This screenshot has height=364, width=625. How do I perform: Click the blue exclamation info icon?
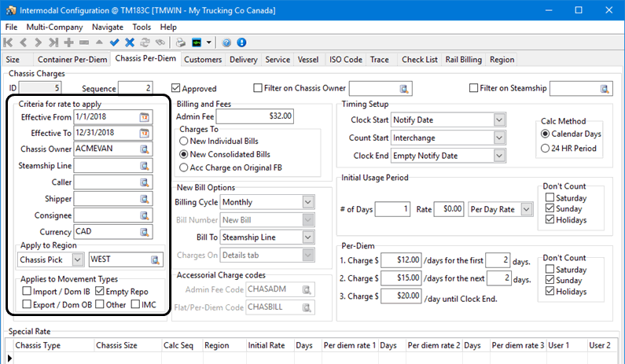coord(241,42)
